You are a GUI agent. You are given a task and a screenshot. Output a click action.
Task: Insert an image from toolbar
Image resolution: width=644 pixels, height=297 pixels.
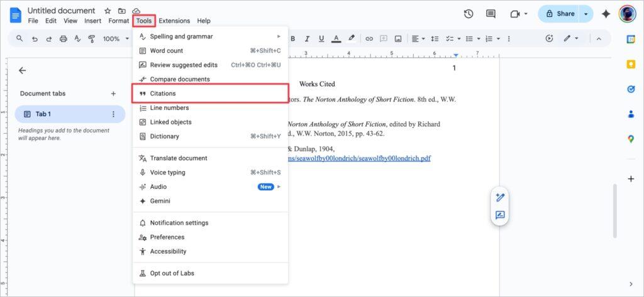(x=398, y=38)
